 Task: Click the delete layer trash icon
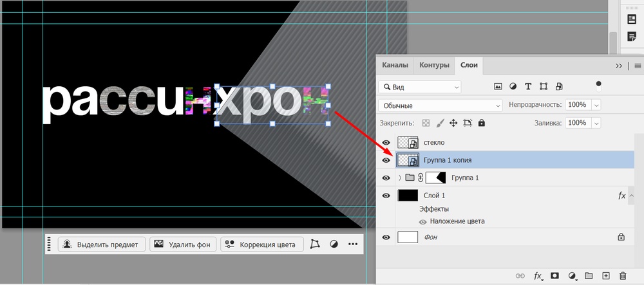pyautogui.click(x=623, y=275)
